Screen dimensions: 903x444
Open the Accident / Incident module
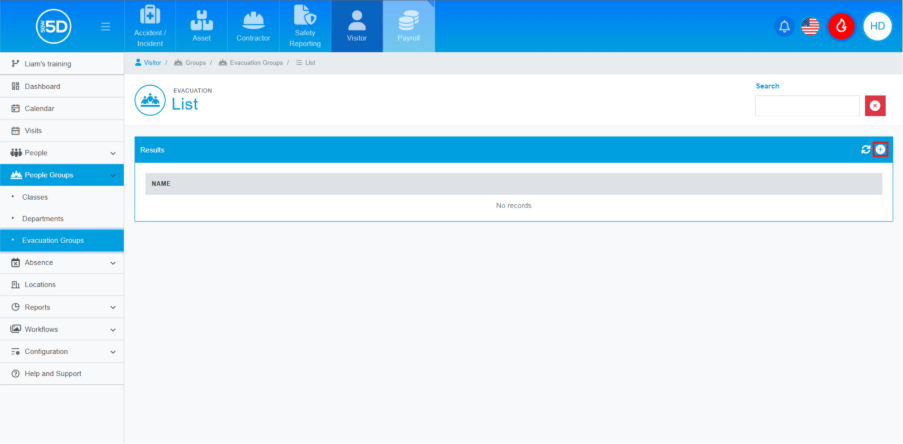coord(150,26)
